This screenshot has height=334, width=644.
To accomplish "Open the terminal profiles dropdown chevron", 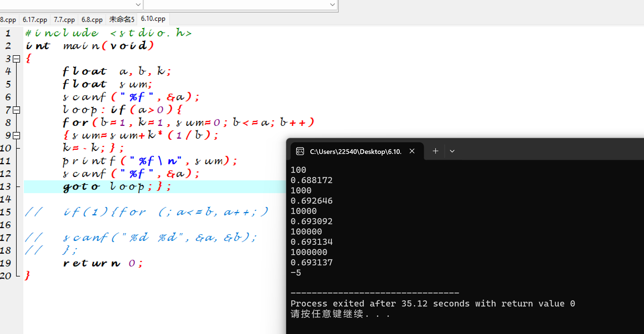I will coord(452,151).
